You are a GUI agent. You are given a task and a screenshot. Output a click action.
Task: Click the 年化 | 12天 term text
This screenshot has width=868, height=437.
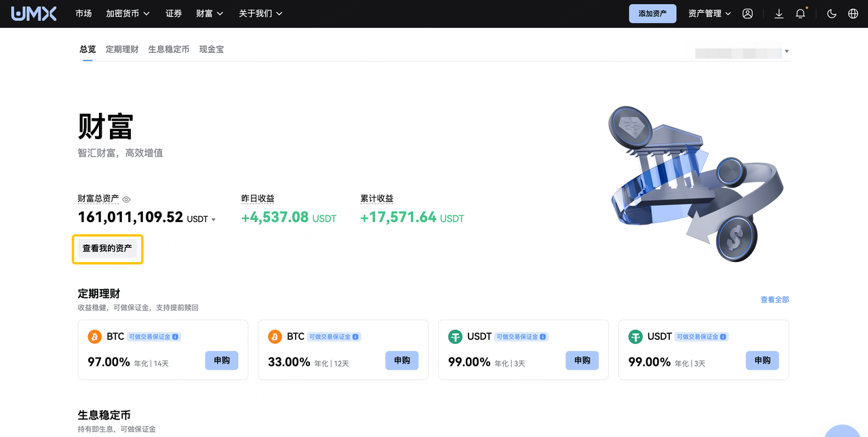point(332,364)
